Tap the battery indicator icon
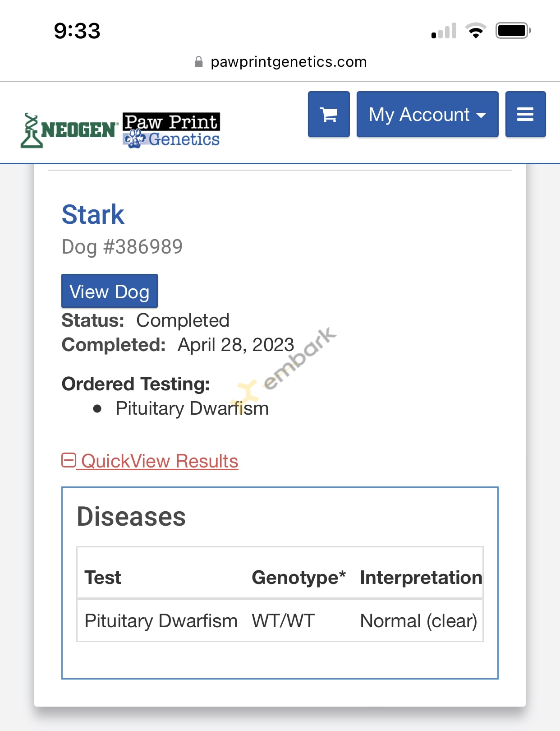The width and height of the screenshot is (560, 731). (x=513, y=31)
